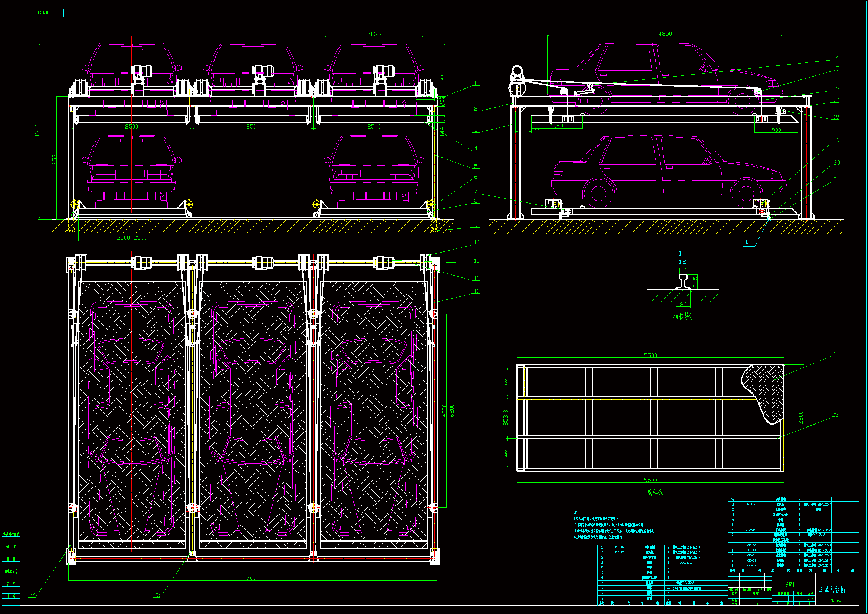Select part balloon number 14
This screenshot has height=614, width=868.
point(836,58)
